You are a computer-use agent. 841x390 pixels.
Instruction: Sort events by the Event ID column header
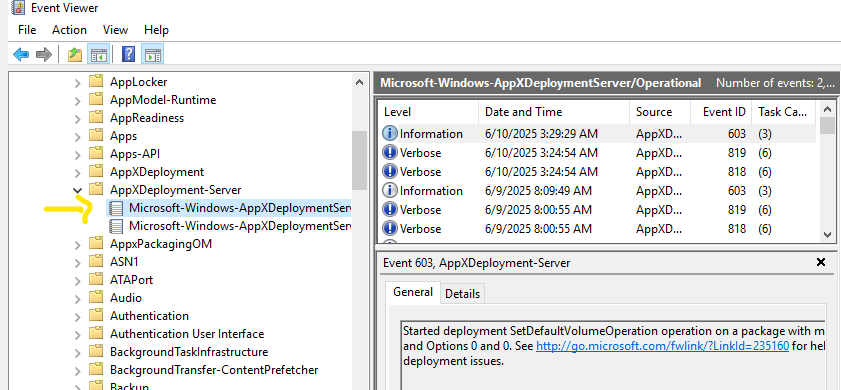click(x=721, y=112)
